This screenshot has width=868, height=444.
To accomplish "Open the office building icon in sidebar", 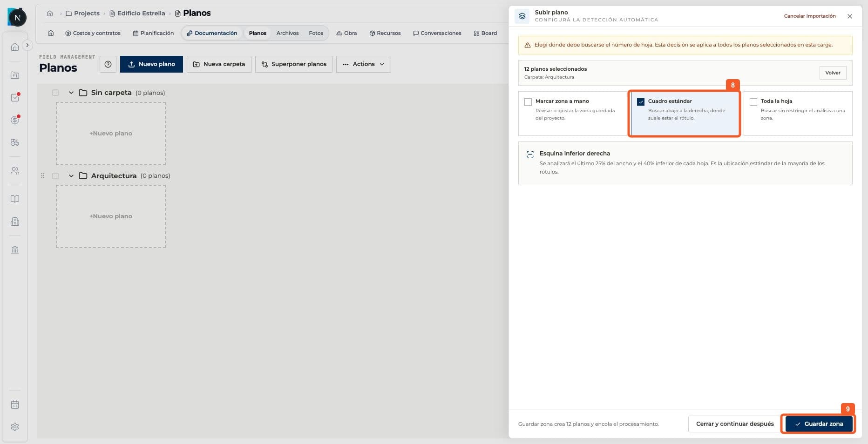I will tap(15, 222).
